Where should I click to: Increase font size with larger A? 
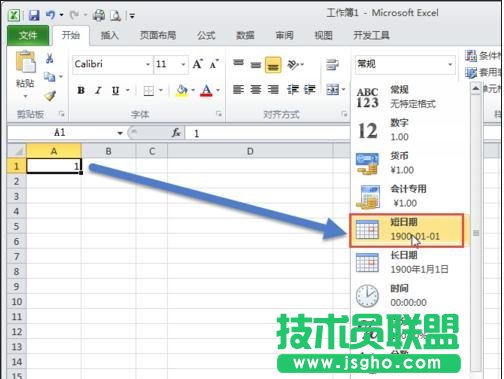coord(198,64)
